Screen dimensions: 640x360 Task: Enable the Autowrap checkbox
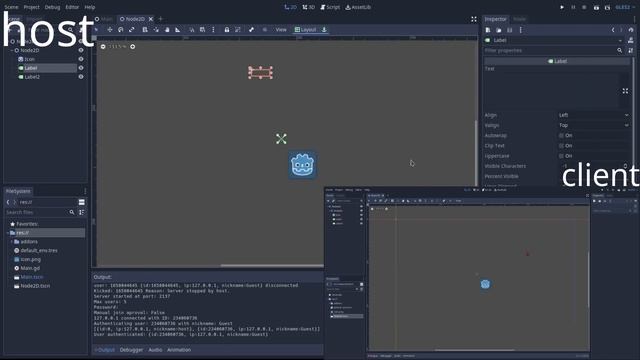pyautogui.click(x=562, y=136)
